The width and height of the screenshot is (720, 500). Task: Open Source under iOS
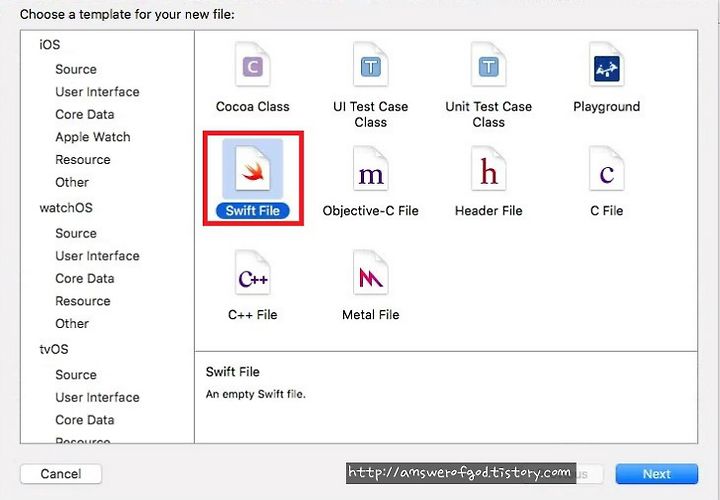point(76,69)
